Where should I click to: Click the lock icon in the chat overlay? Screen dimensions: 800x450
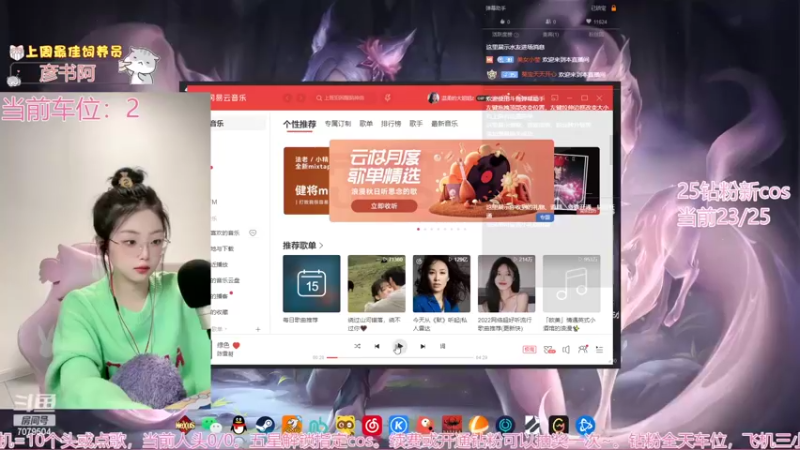pos(613,8)
